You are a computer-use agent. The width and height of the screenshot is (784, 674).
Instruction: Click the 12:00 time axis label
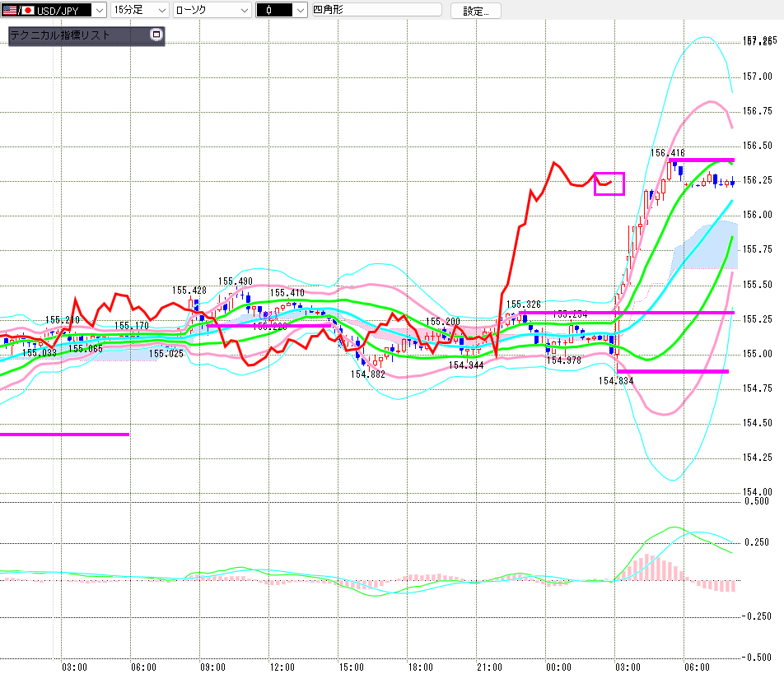(x=282, y=667)
